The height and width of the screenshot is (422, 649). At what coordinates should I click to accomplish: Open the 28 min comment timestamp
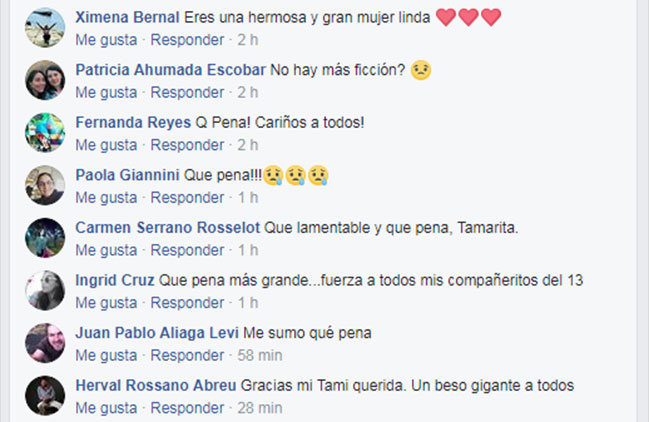pyautogui.click(x=260, y=408)
